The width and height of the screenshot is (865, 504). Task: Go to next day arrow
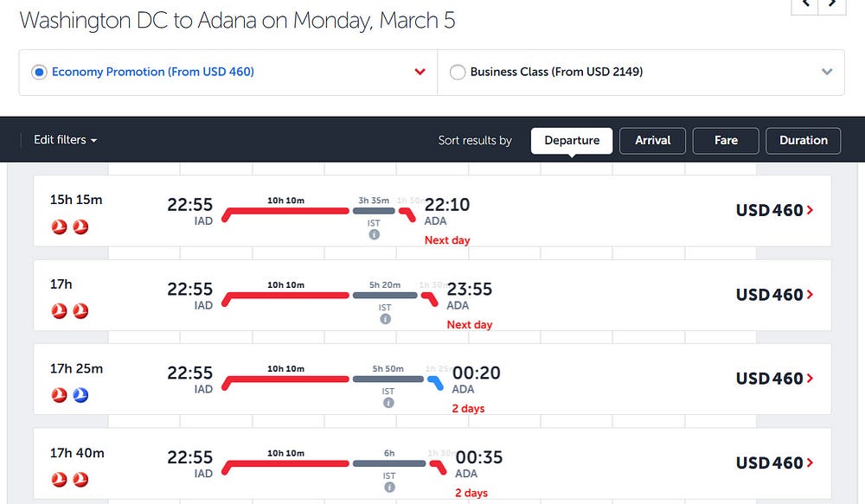[833, 4]
